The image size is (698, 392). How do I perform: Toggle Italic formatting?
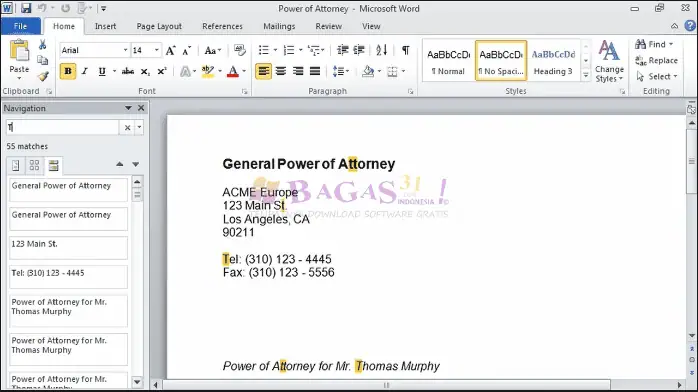pos(85,71)
